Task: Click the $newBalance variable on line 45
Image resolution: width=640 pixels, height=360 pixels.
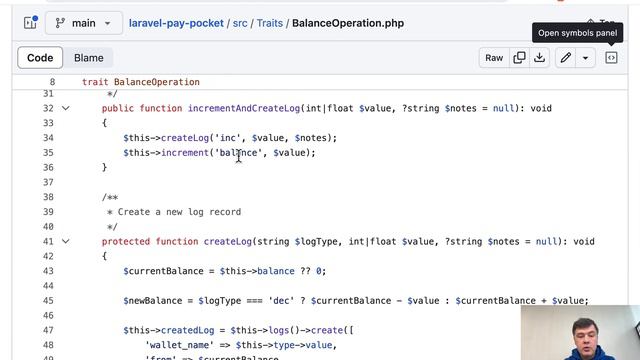Action: [153, 301]
